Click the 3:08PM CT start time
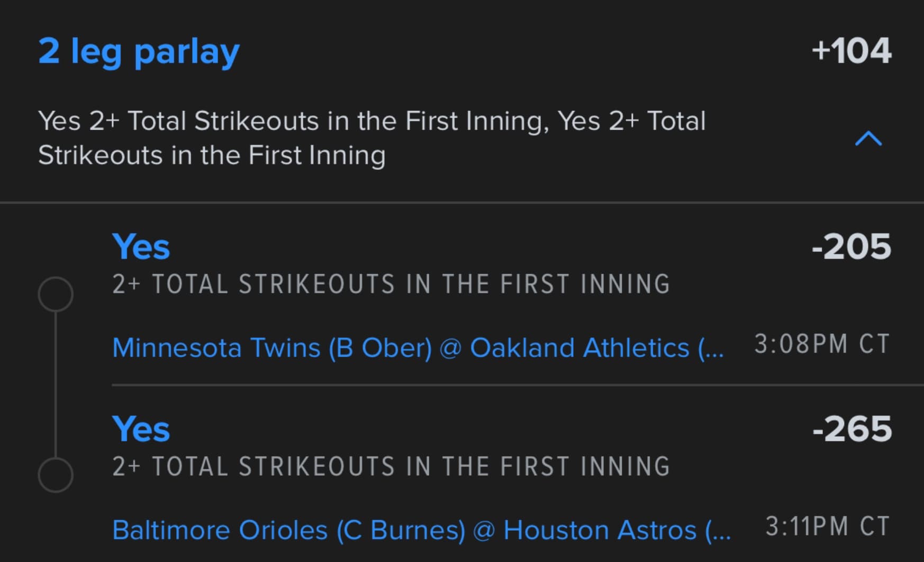 click(x=822, y=344)
